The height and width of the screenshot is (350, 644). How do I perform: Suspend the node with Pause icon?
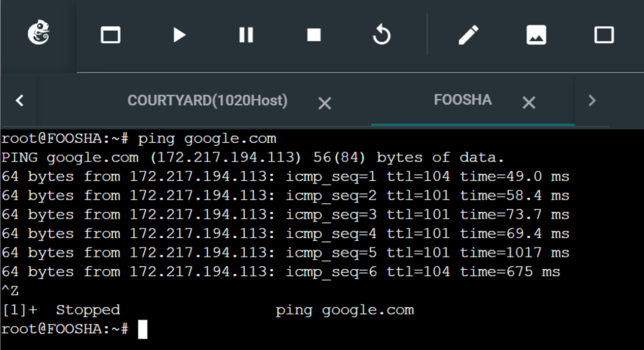(246, 34)
